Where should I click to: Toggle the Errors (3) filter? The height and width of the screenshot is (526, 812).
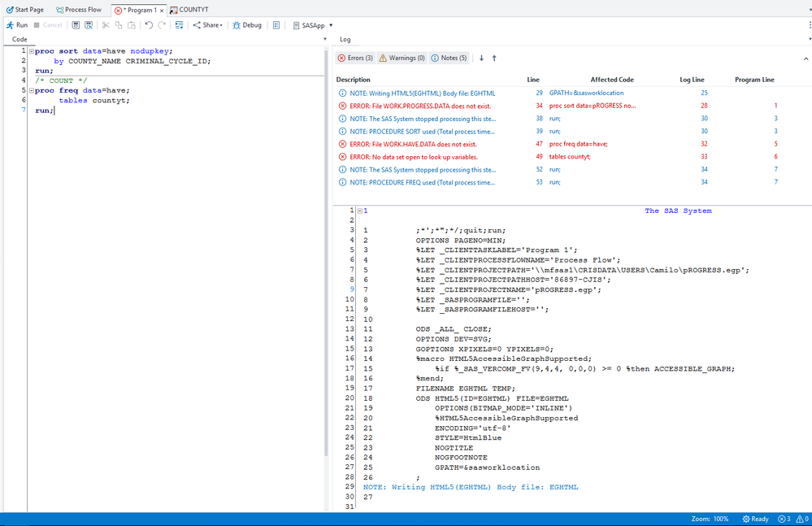tap(355, 59)
